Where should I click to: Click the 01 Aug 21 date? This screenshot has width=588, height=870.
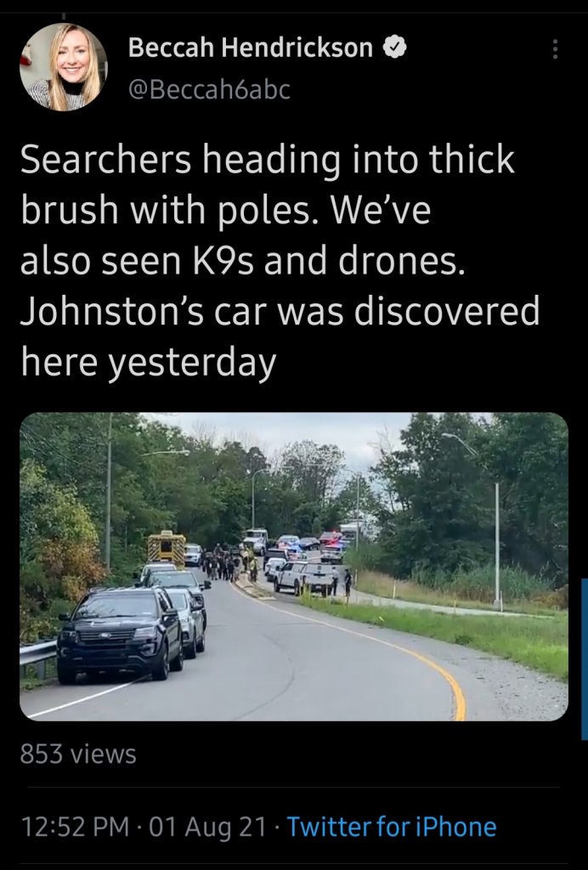coord(208,827)
